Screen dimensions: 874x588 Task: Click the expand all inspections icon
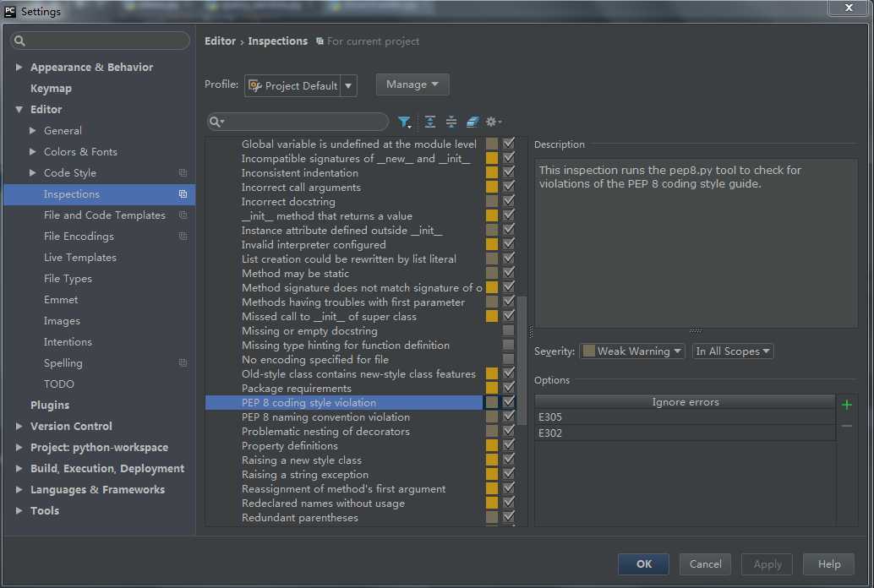click(x=429, y=122)
